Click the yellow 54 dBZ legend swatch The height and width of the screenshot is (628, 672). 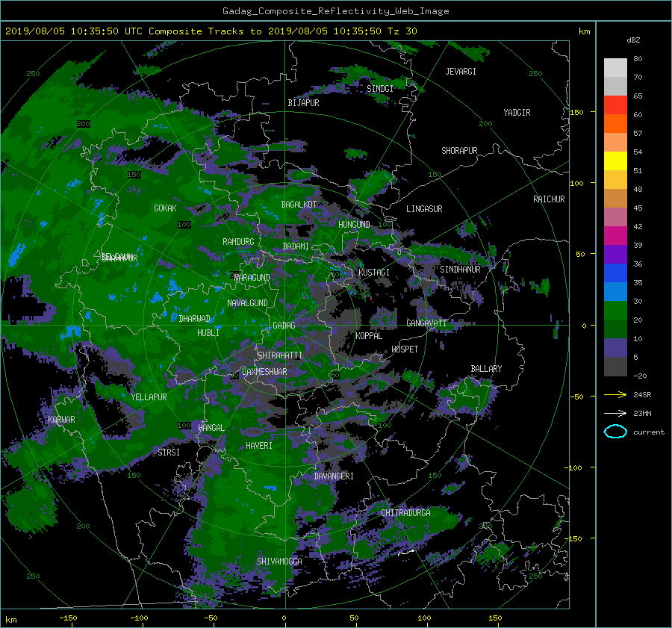coord(615,161)
